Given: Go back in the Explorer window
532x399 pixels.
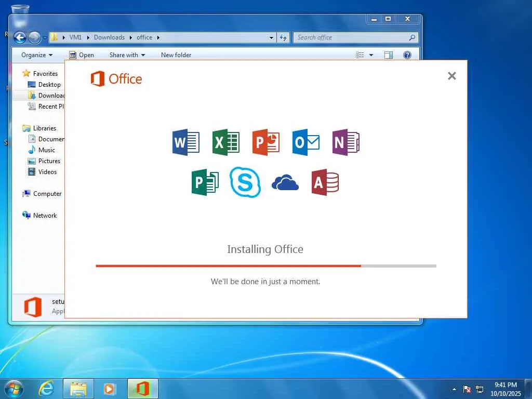Looking at the screenshot, I should [x=20, y=37].
